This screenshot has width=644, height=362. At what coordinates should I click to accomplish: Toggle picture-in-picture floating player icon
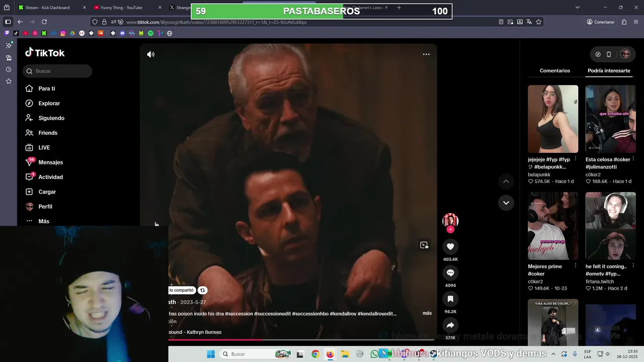click(x=424, y=245)
